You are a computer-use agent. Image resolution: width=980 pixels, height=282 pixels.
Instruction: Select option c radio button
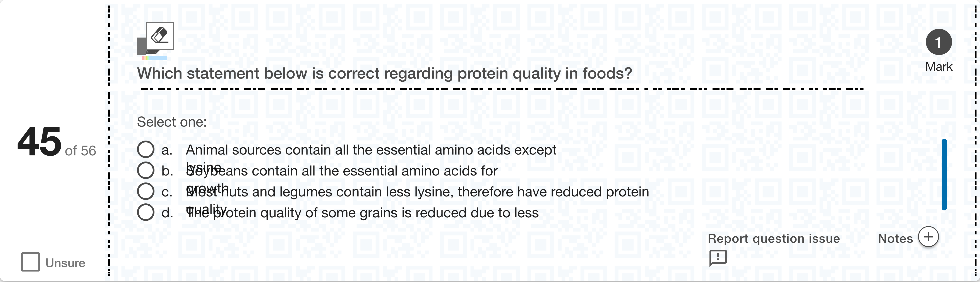pyautogui.click(x=146, y=191)
